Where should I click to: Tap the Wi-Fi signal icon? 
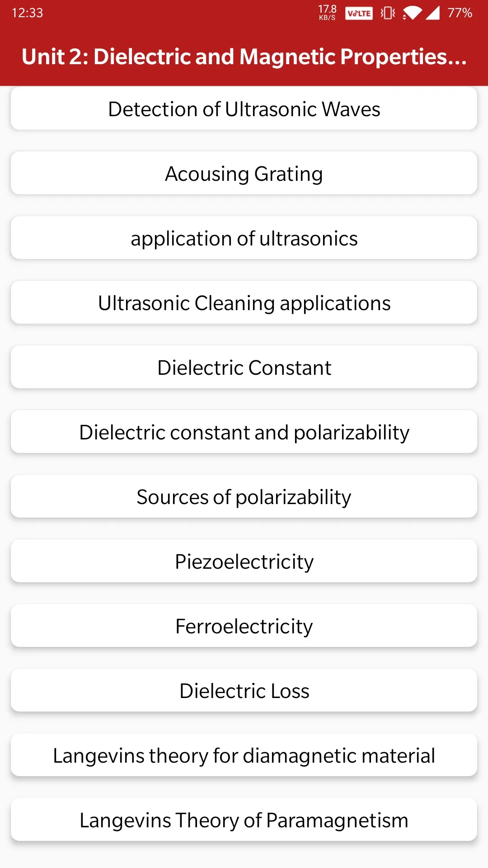[412, 13]
